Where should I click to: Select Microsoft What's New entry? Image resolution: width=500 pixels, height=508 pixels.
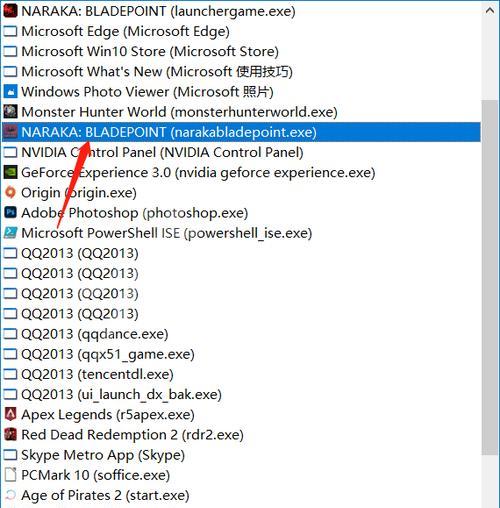(x=241, y=72)
